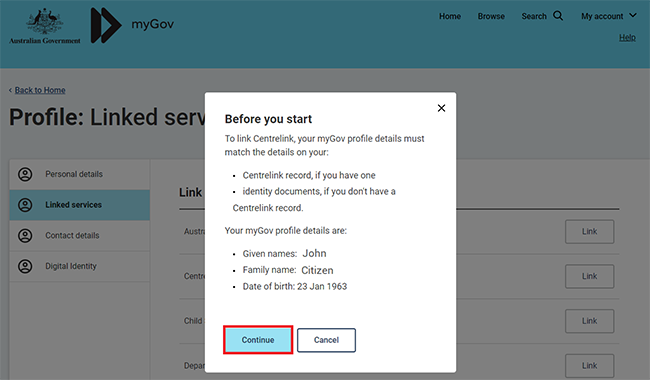Image resolution: width=650 pixels, height=380 pixels.
Task: Go Back to Home link
Action: point(40,90)
